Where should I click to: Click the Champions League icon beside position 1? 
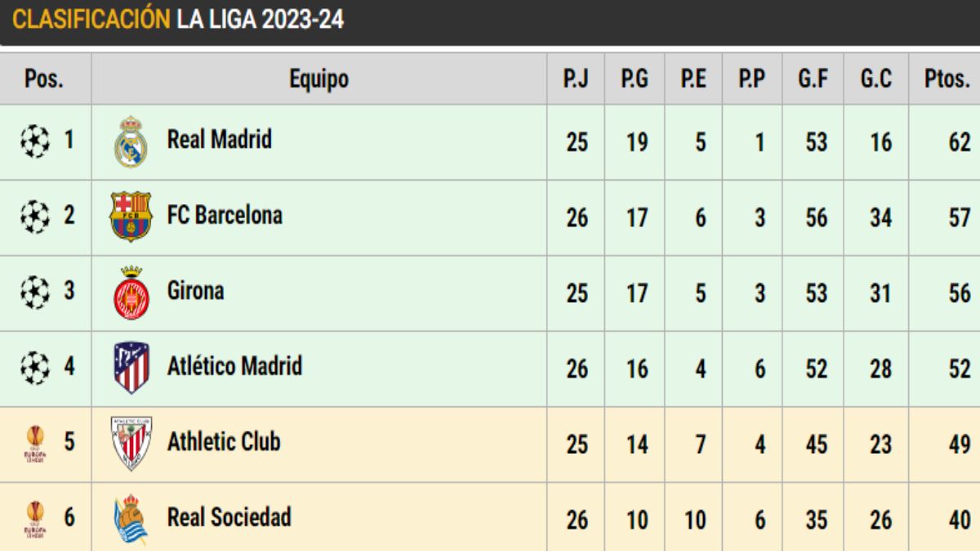(35, 141)
